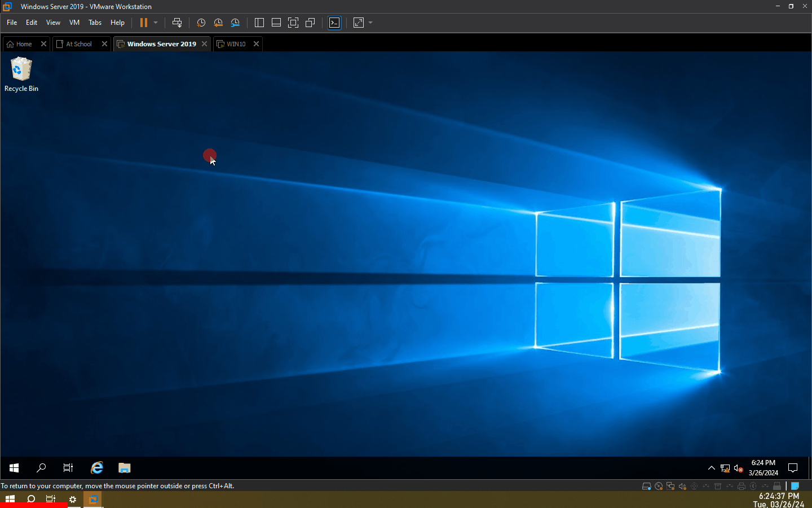Open the host Windows Start button

tap(10, 499)
